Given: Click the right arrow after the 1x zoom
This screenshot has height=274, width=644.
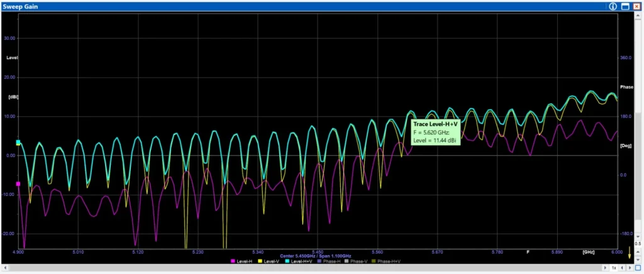Looking at the screenshot, I should (630, 268).
